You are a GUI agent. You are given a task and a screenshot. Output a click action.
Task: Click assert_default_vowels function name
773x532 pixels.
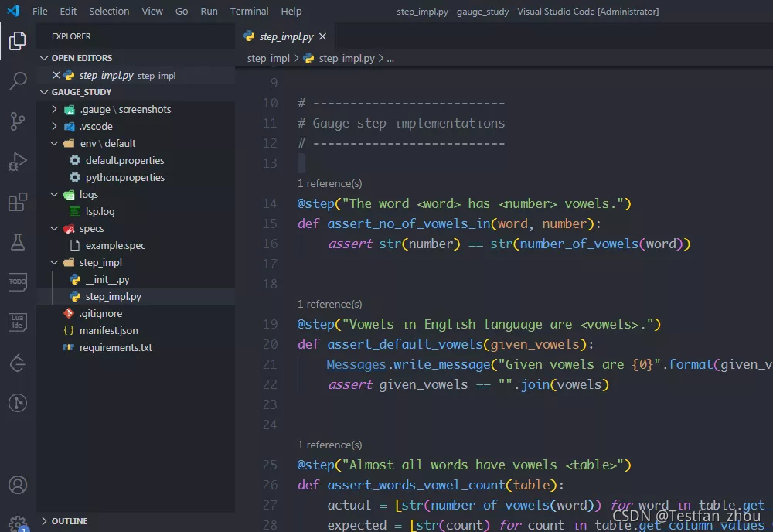pos(405,344)
